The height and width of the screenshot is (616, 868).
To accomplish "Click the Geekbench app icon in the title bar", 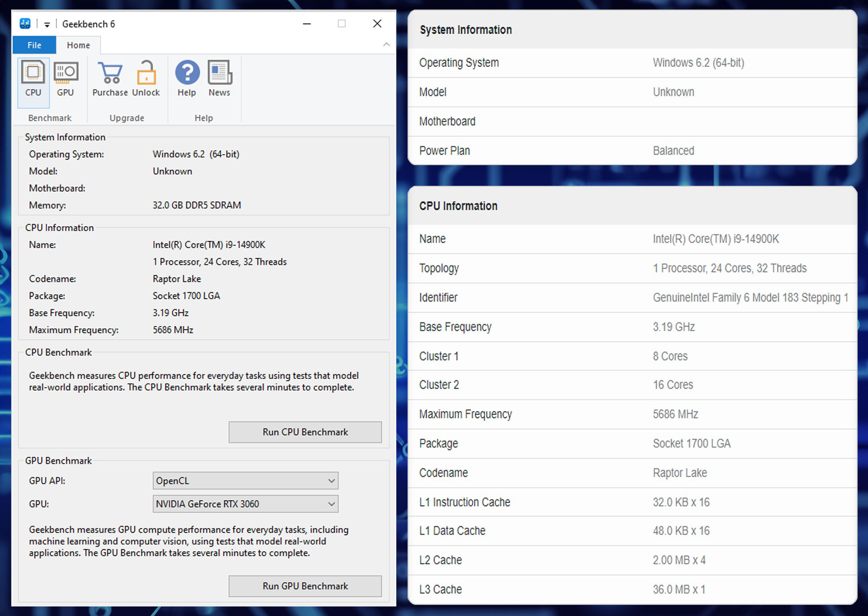I will (25, 23).
